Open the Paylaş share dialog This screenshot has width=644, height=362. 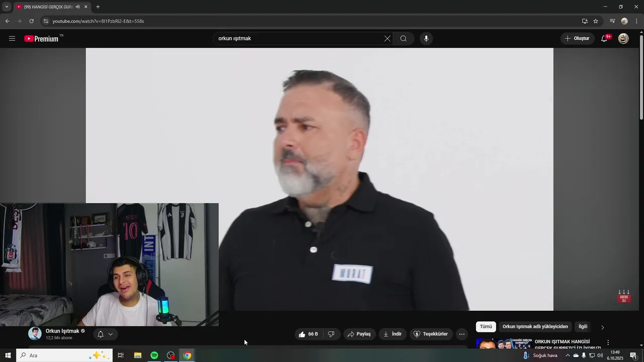359,334
